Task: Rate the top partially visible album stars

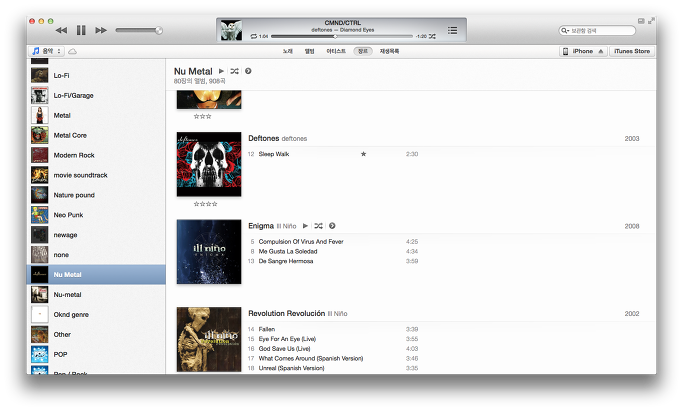Action: (x=203, y=116)
